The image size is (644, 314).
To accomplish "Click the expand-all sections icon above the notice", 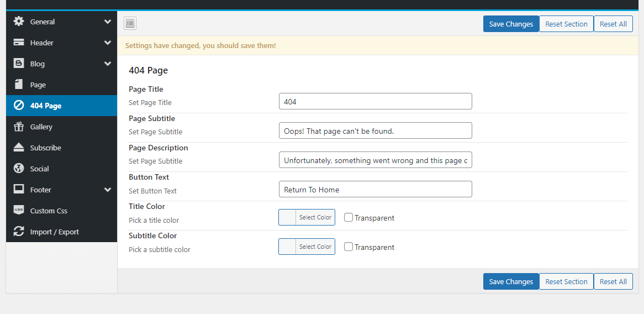I will pyautogui.click(x=130, y=23).
